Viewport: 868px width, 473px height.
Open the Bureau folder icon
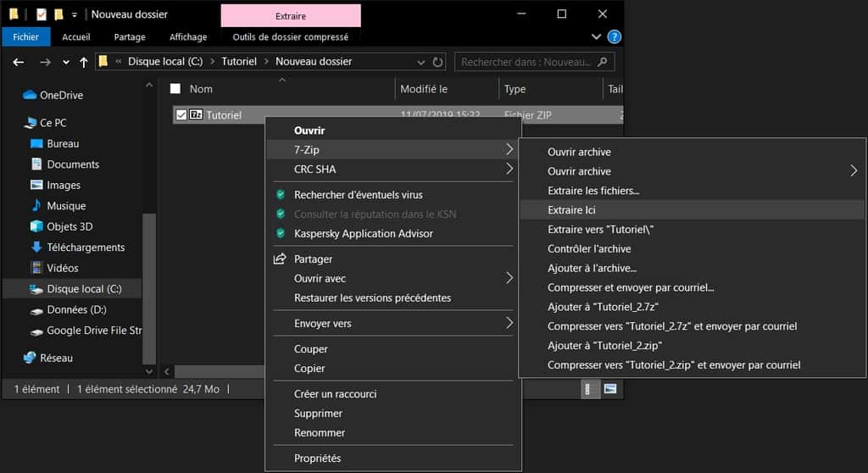point(36,143)
